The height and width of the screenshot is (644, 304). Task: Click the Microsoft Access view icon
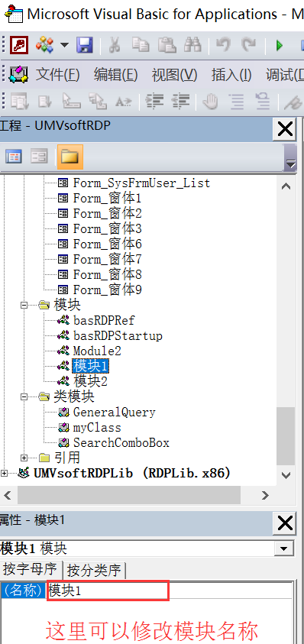[18, 45]
